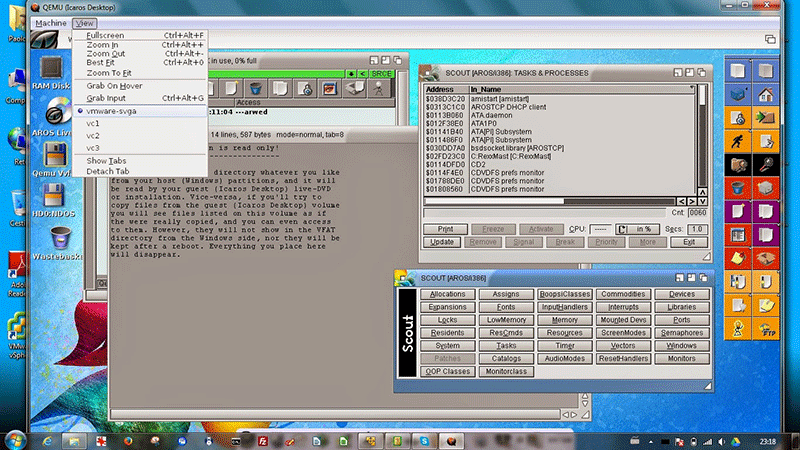Viewport: 800px width, 450px height.
Task: Click the cardboard box icon in dock
Action: tap(765, 259)
